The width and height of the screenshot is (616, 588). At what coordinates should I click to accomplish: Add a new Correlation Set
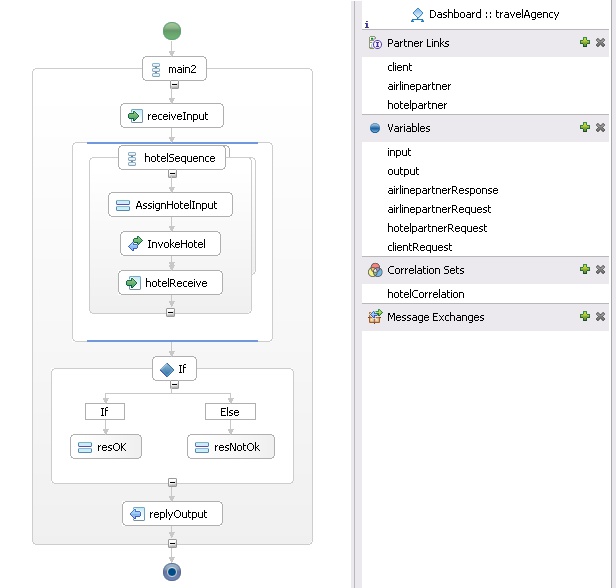coord(584,270)
